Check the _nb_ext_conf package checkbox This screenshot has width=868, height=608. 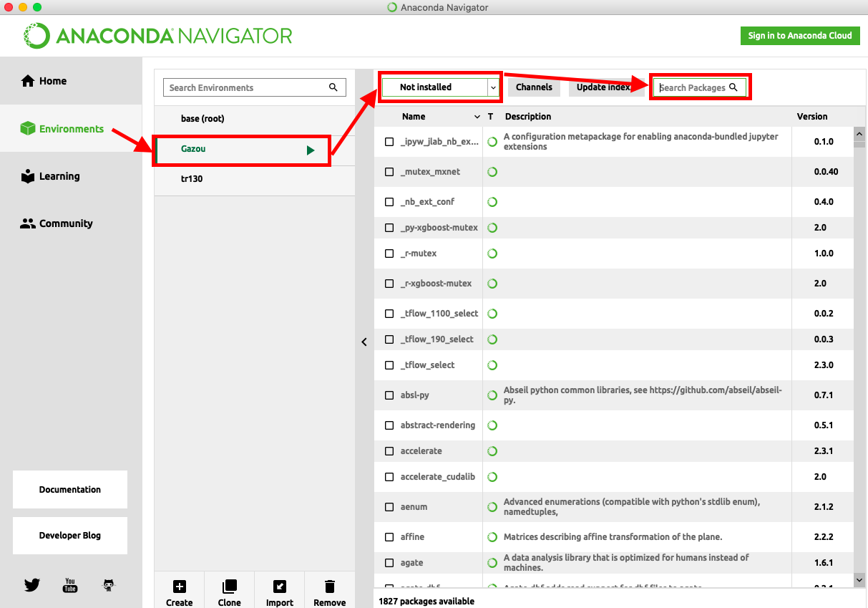coord(389,202)
